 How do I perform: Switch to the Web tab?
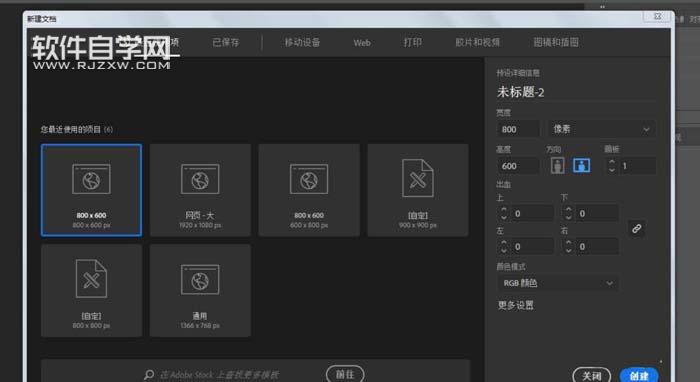[x=362, y=43]
